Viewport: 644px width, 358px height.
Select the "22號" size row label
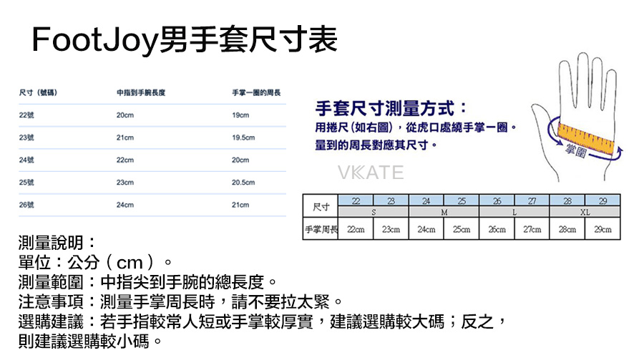26,115
